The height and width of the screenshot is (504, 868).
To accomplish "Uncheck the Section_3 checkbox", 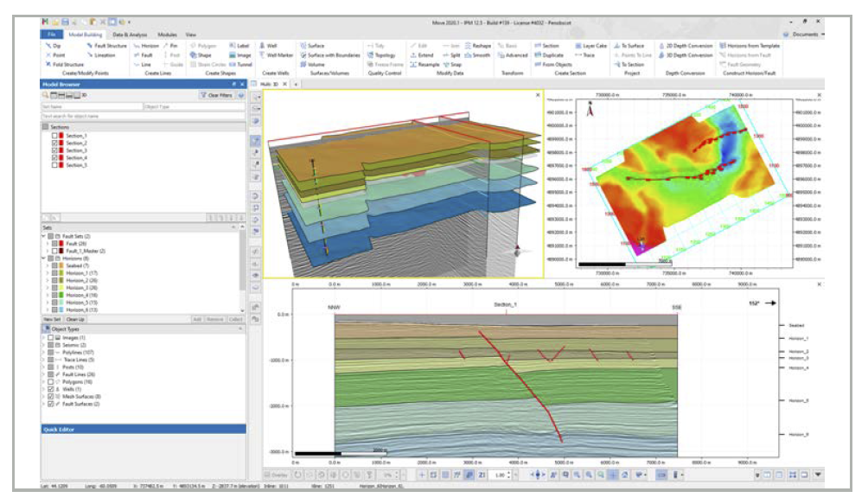I will pos(55,150).
